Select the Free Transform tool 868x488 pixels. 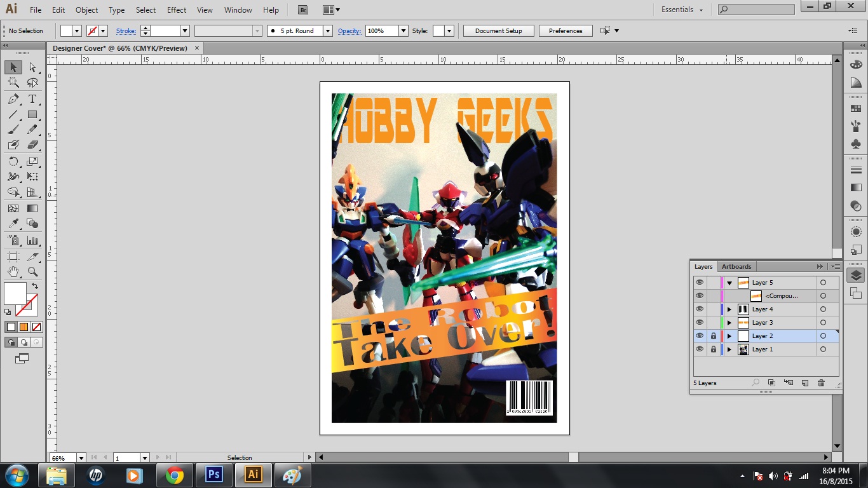32,177
